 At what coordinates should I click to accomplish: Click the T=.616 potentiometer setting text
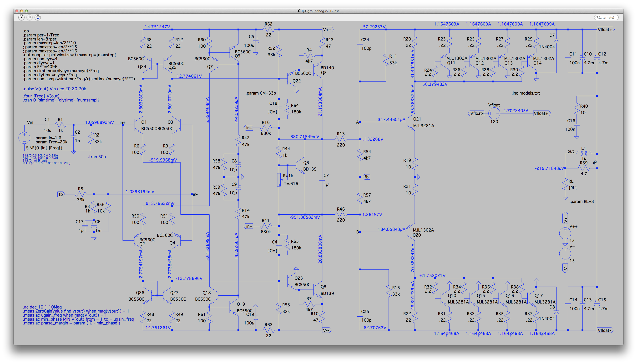coord(291,183)
